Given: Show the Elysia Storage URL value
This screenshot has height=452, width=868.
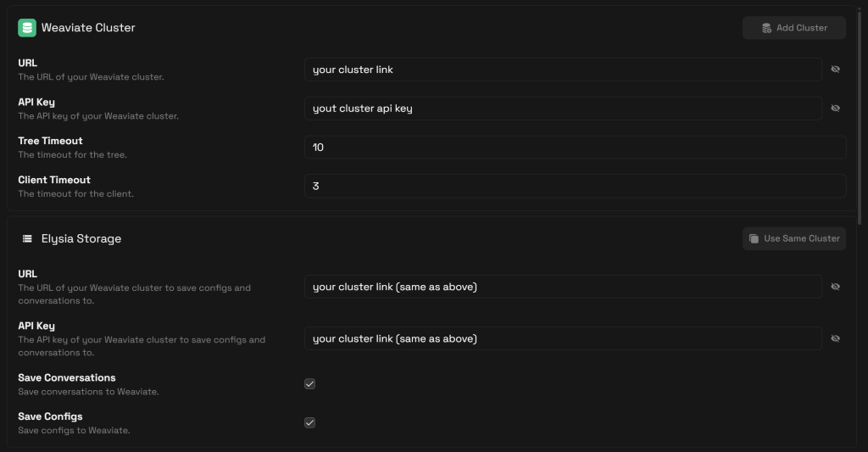Looking at the screenshot, I should (835, 287).
